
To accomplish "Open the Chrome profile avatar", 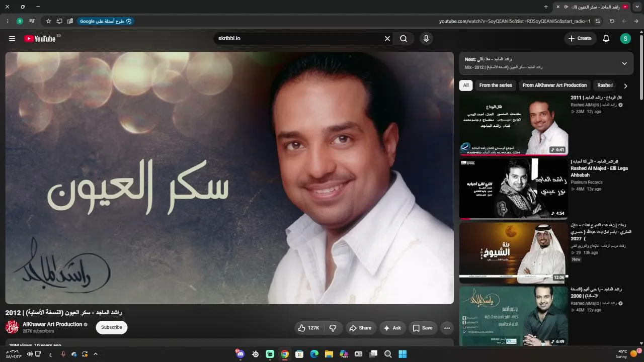I will pos(20,21).
